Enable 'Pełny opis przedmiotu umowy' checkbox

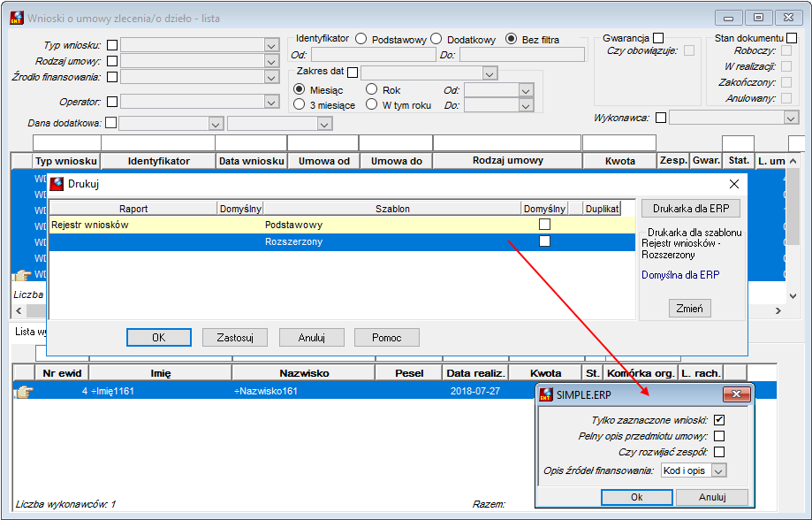(x=719, y=436)
